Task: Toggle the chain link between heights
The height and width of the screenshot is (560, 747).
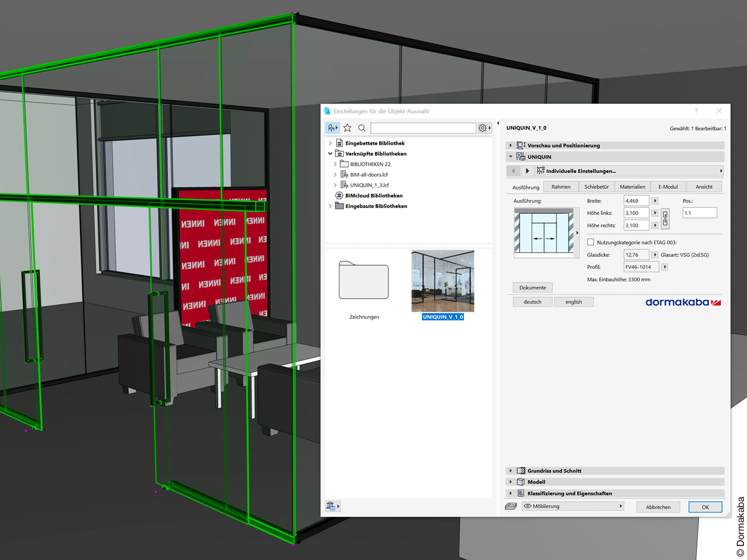Action: click(665, 219)
